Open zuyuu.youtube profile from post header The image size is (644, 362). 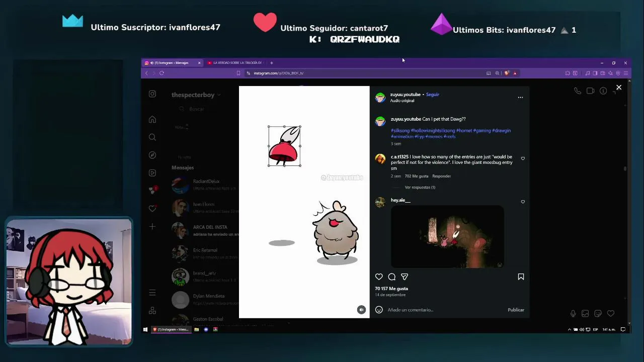[x=405, y=95]
